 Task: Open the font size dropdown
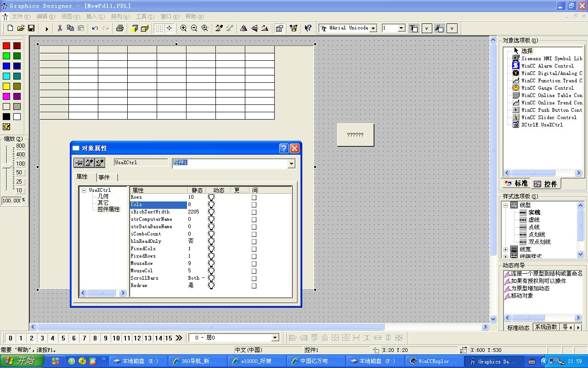[x=401, y=28]
